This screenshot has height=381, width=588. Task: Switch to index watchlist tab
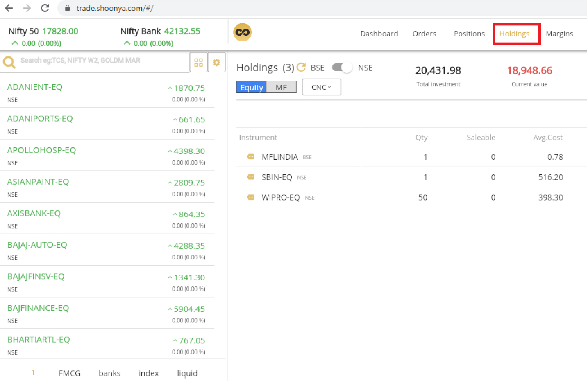pyautogui.click(x=148, y=373)
